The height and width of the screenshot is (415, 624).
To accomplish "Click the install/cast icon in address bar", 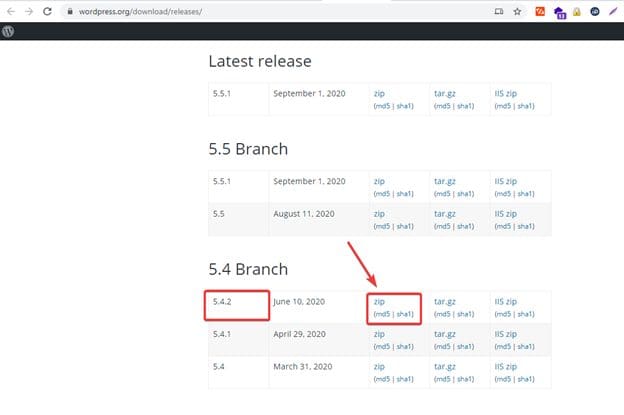I will click(497, 11).
